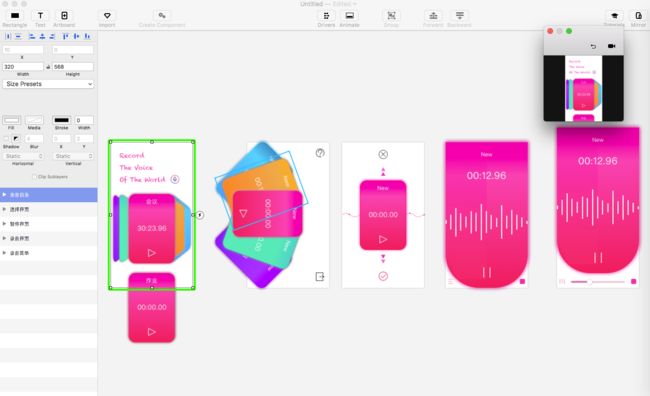
Task: Click the Create Component toolbar icon
Action: (x=162, y=16)
